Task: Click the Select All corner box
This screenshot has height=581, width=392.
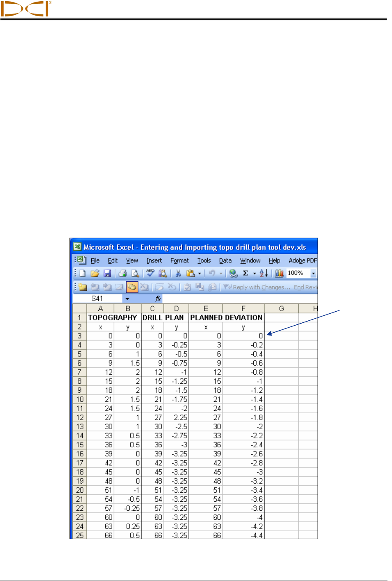Action: [80, 308]
